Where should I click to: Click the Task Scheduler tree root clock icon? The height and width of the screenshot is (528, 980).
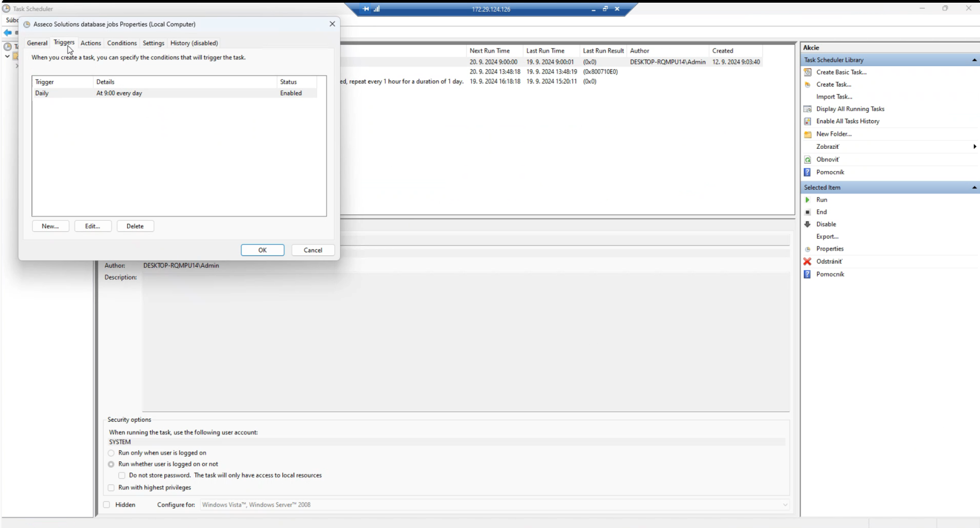[7, 46]
